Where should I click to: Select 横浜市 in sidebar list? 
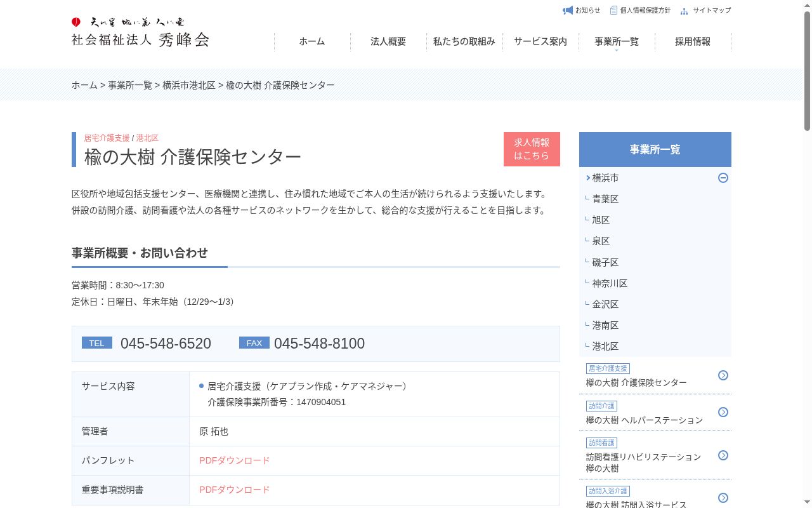(x=605, y=178)
